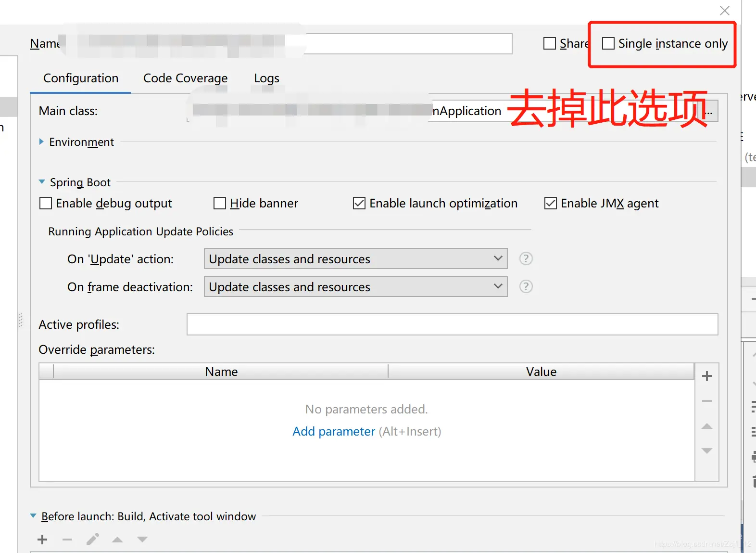Click Add parameter link
The image size is (756, 553).
click(x=334, y=431)
